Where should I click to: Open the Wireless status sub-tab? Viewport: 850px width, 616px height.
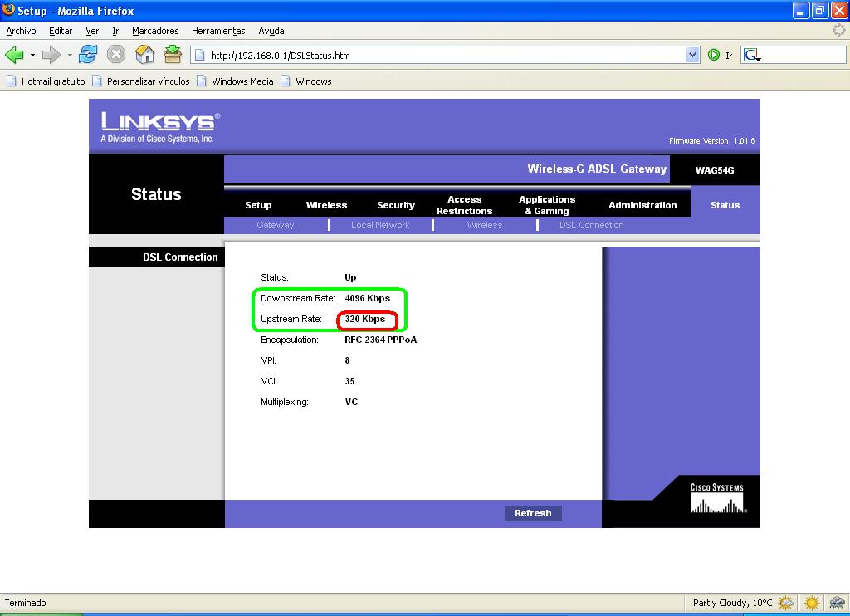pos(485,225)
